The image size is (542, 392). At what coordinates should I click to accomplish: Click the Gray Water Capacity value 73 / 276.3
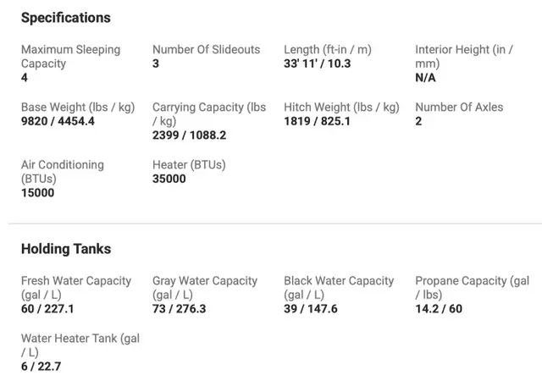(x=179, y=308)
